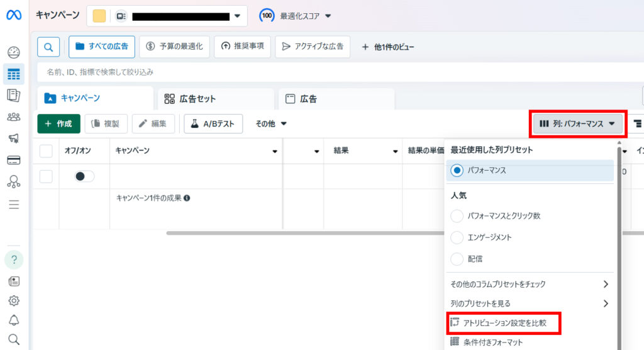Click the account type icon next to avatar

click(x=121, y=16)
